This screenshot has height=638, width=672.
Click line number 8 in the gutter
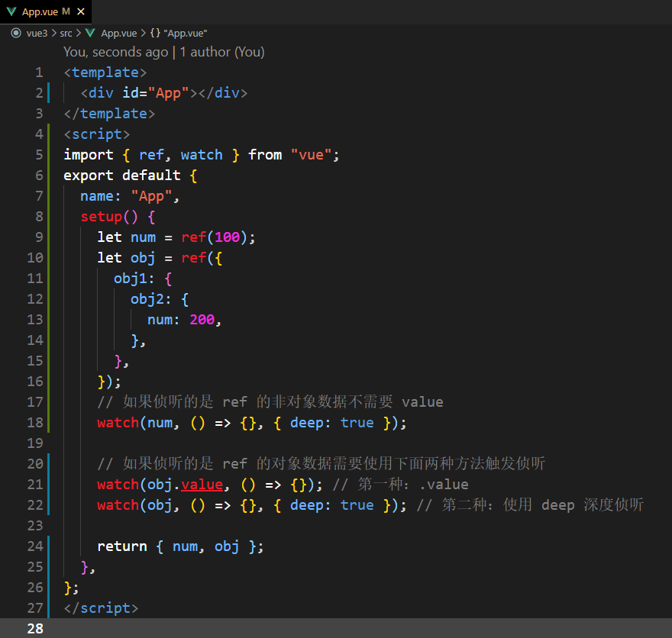point(39,217)
